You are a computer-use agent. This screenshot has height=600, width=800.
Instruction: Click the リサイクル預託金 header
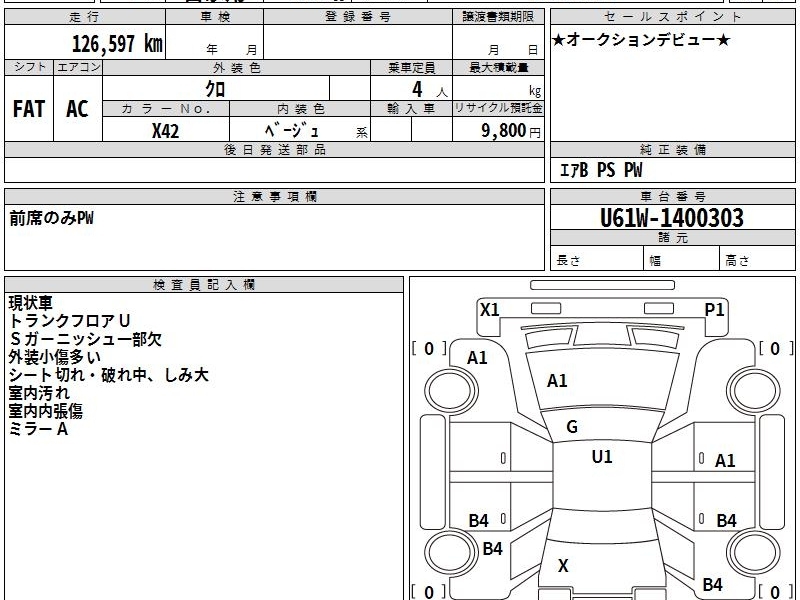(498, 108)
